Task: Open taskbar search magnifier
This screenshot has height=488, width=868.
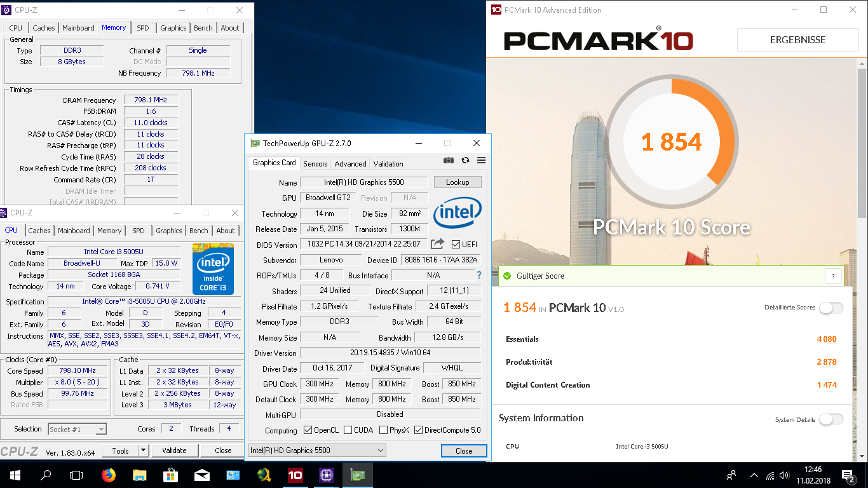Action: point(46,475)
